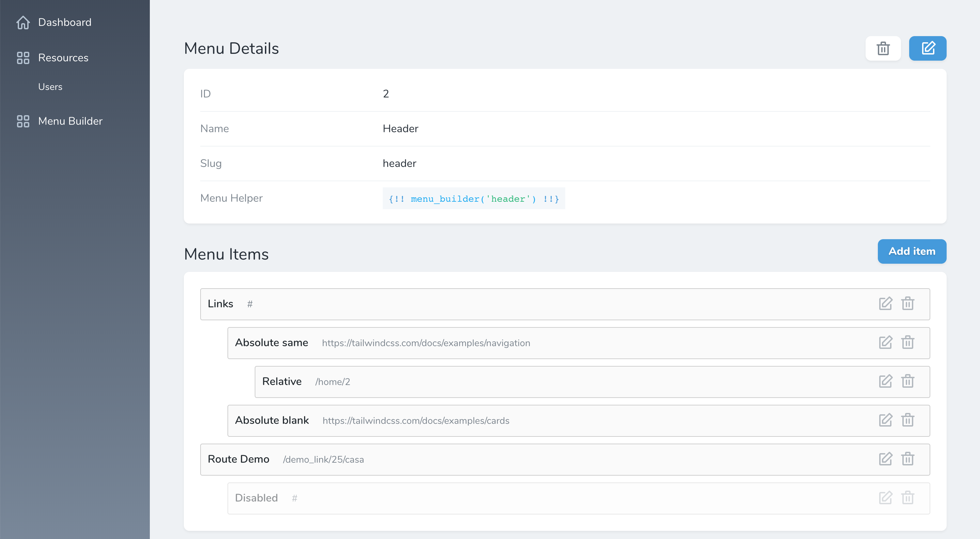The height and width of the screenshot is (539, 980).
Task: Click the Dashboard home icon
Action: [23, 22]
